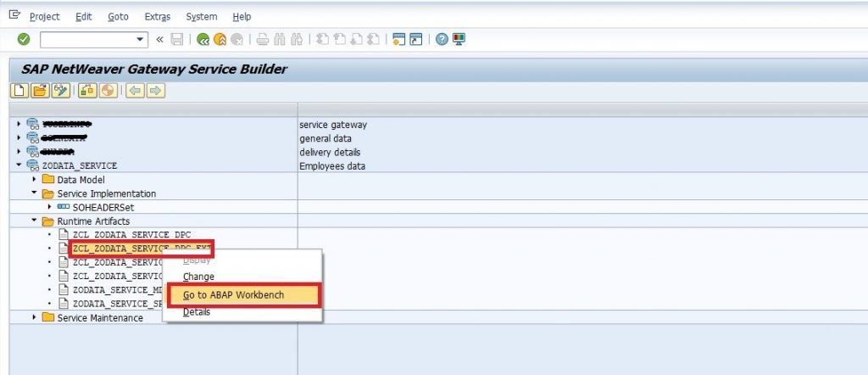The image size is (868, 375).
Task: Select the Service Implementation folder label
Action: coord(107,193)
